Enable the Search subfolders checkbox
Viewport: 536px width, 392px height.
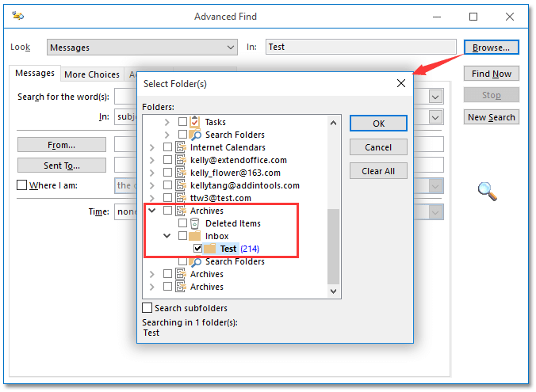coord(147,308)
